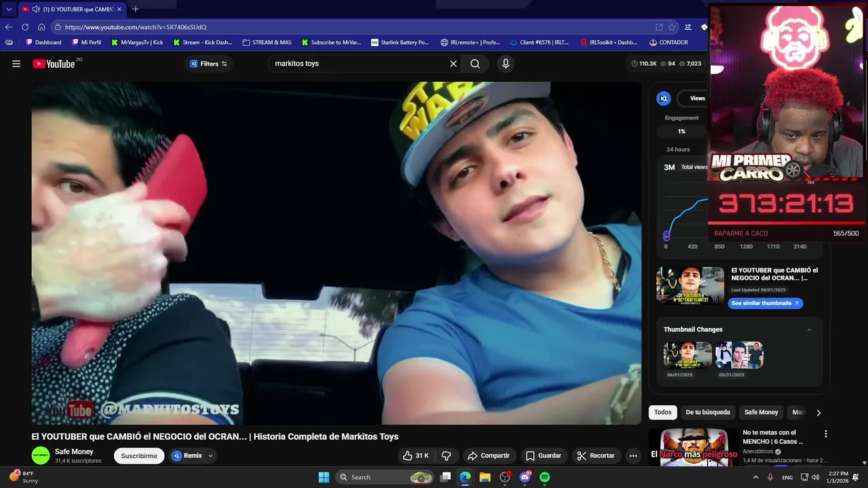
Task: Open the Starlink Battery bookmark
Action: pos(400,42)
